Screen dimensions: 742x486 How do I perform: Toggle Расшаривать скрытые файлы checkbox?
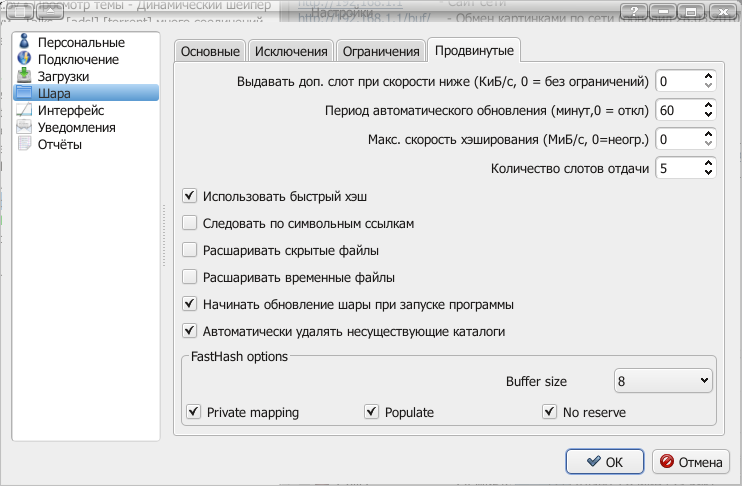pyautogui.click(x=190, y=250)
